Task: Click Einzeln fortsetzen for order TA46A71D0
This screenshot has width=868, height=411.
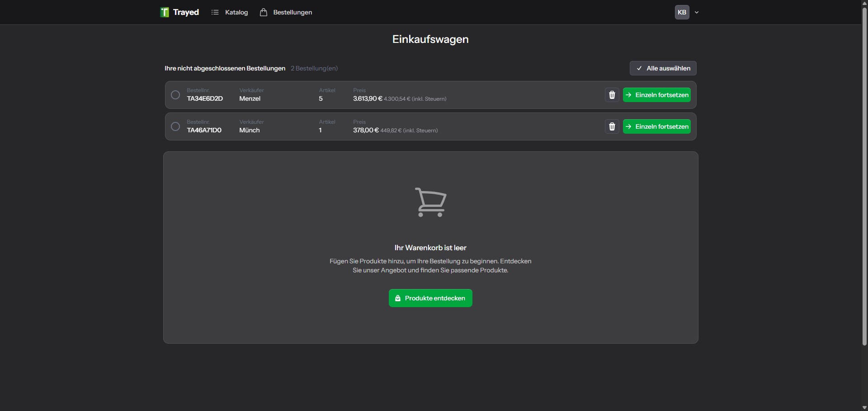Action: [x=656, y=126]
